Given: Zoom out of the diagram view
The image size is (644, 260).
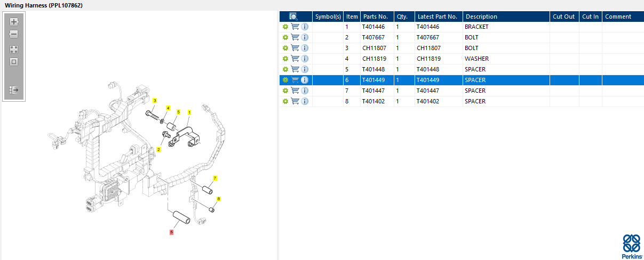Looking at the screenshot, I should click(14, 34).
